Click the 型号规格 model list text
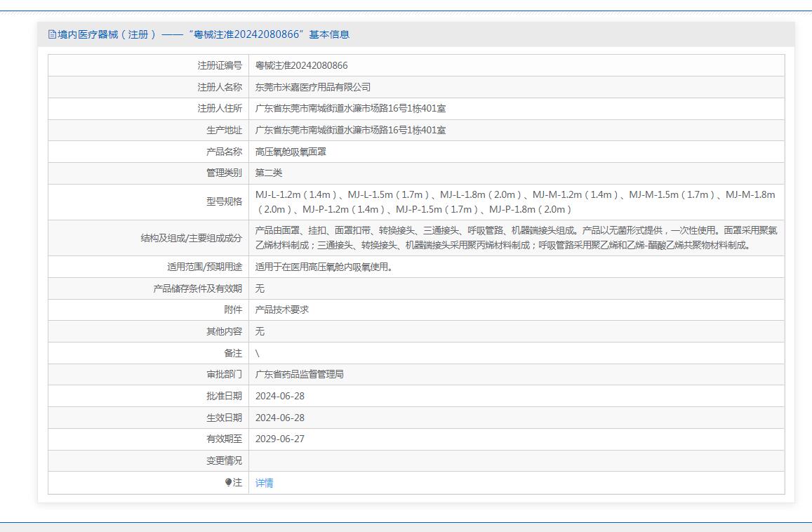The image size is (812, 532). click(515, 202)
